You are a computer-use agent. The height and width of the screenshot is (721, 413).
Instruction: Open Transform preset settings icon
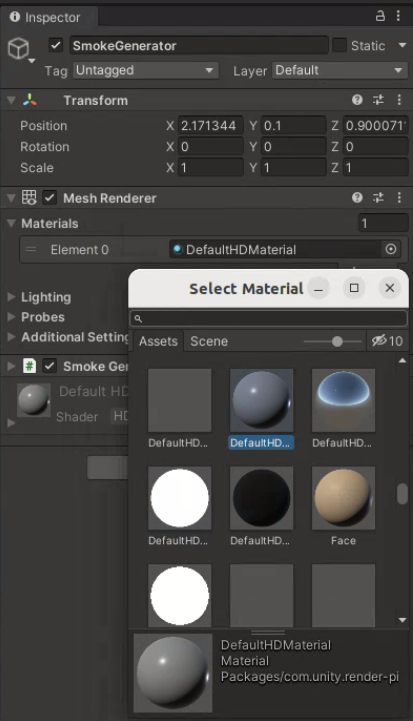tap(378, 100)
